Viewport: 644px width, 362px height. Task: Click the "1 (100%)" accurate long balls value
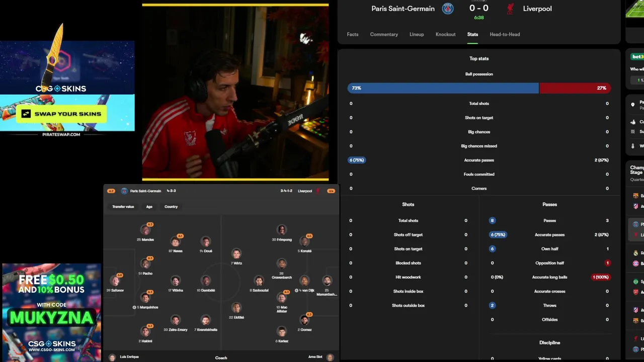click(600, 277)
